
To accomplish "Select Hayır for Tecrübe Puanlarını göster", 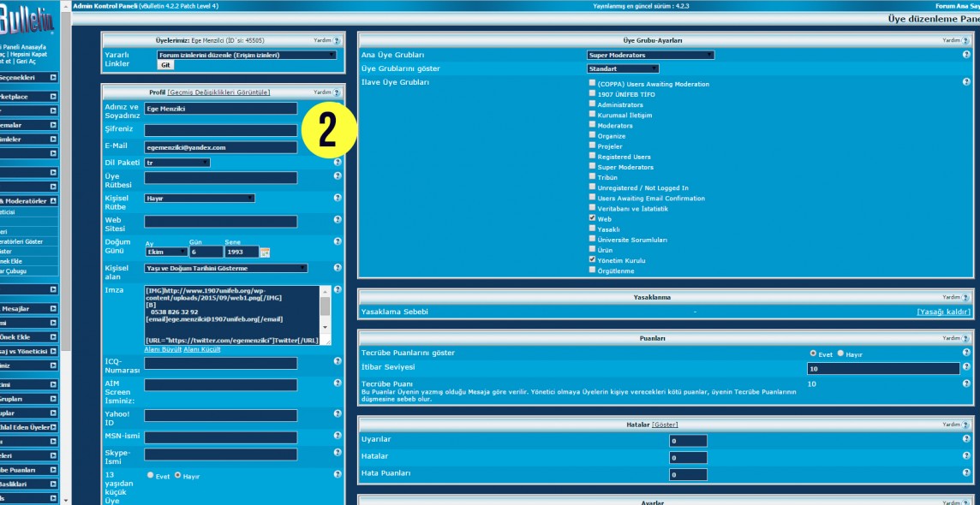I will 840,353.
